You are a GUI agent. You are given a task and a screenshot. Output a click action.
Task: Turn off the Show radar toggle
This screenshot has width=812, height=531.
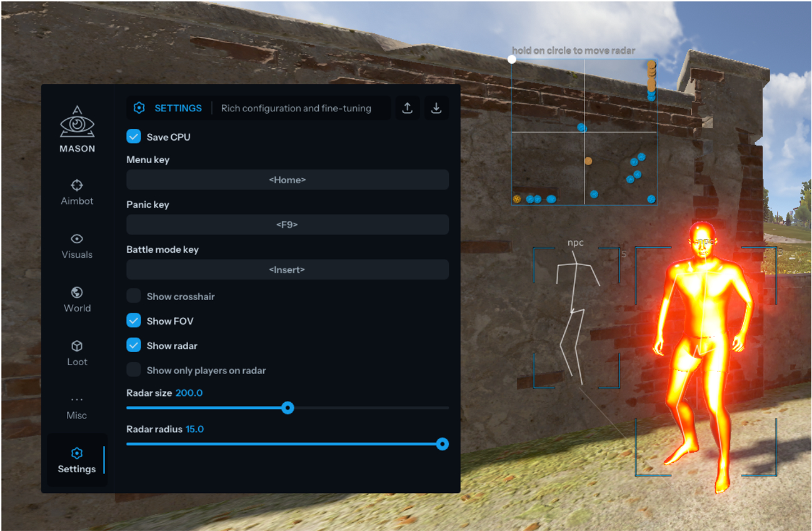click(134, 345)
